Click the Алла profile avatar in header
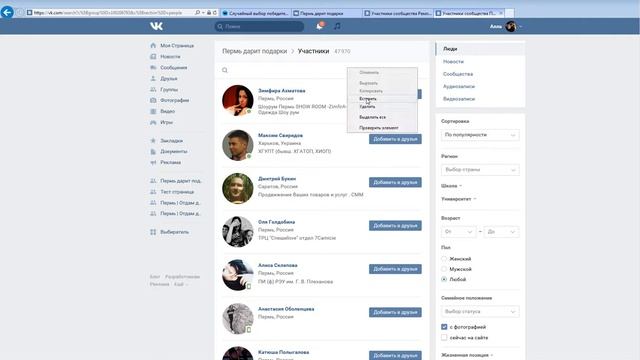 click(x=511, y=27)
